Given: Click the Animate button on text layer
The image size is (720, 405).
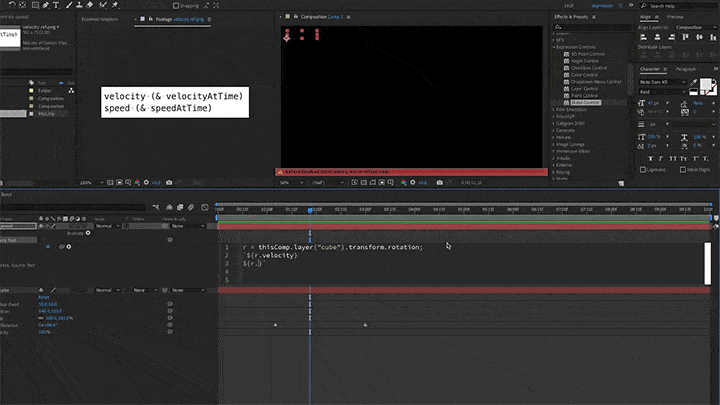Looking at the screenshot, I should [88, 233].
